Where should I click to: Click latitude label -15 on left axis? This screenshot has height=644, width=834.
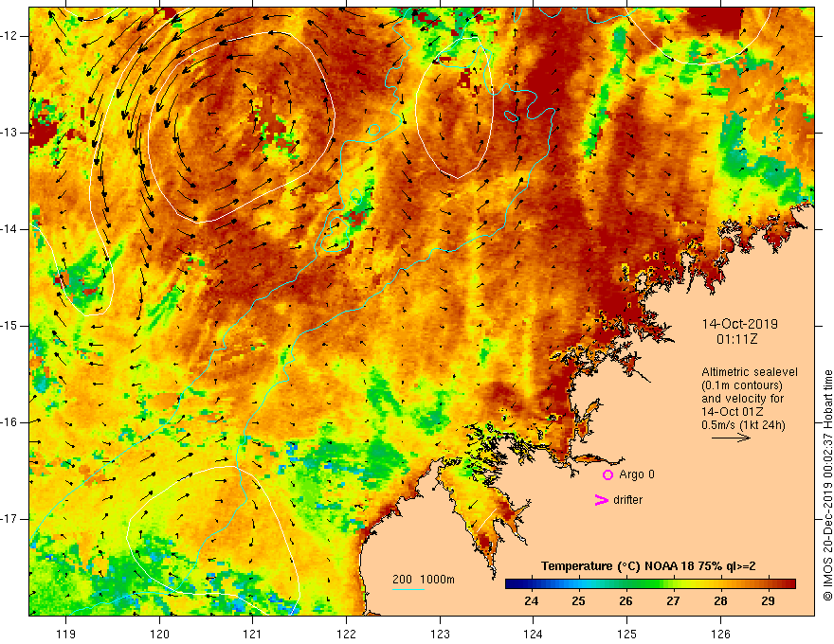9,326
